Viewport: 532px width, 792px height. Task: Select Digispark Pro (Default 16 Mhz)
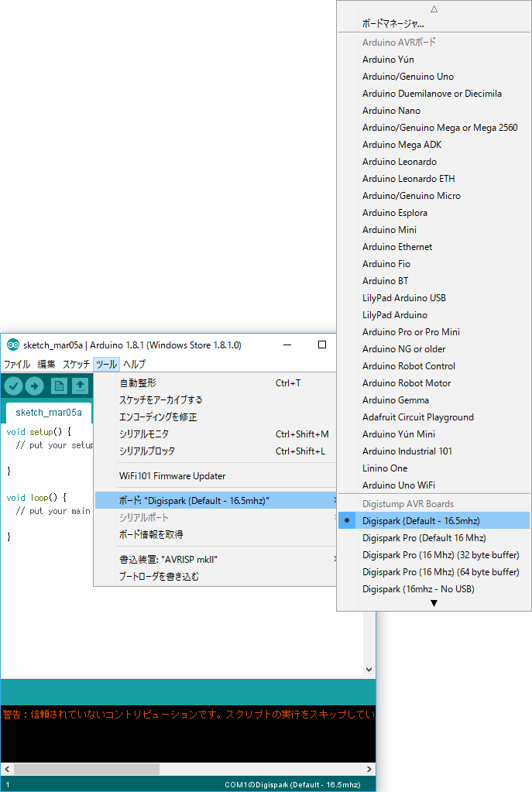434,538
